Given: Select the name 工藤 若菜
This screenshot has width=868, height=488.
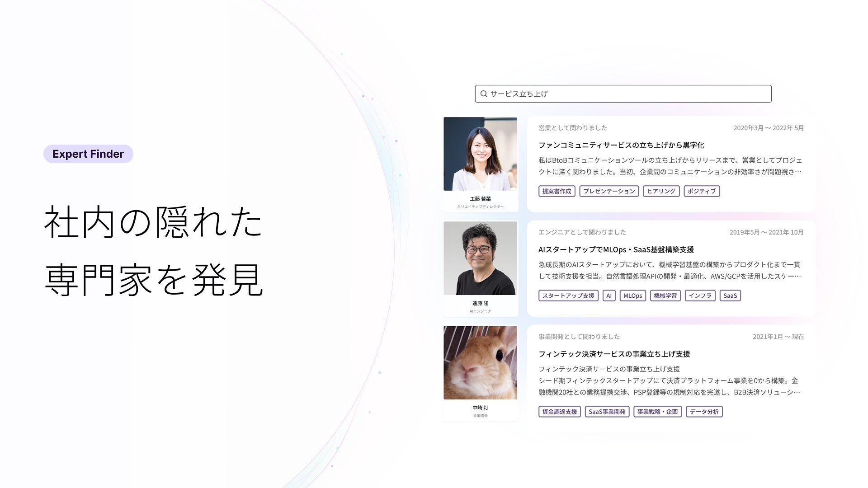Looking at the screenshot, I should (480, 199).
